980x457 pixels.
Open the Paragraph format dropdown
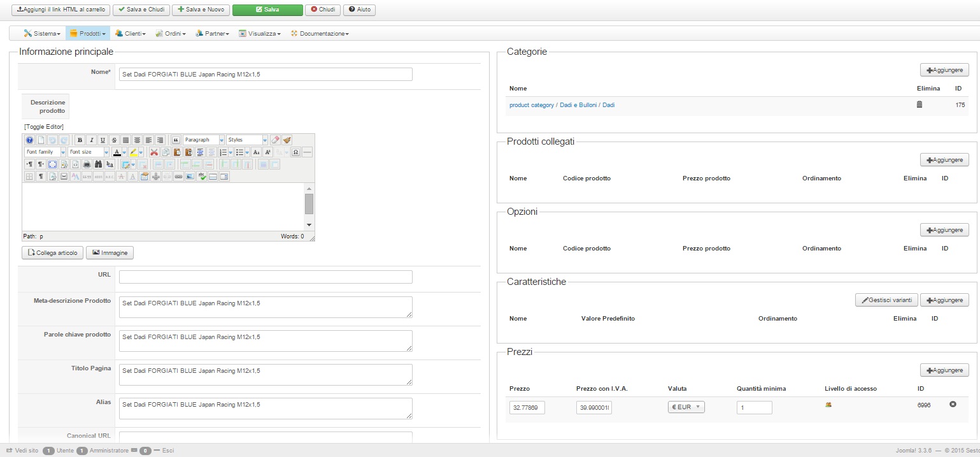click(x=203, y=140)
